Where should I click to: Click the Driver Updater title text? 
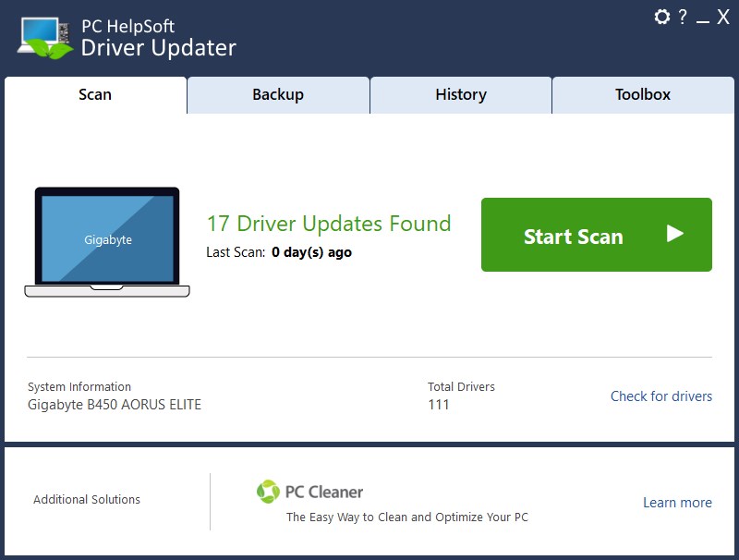click(x=158, y=48)
